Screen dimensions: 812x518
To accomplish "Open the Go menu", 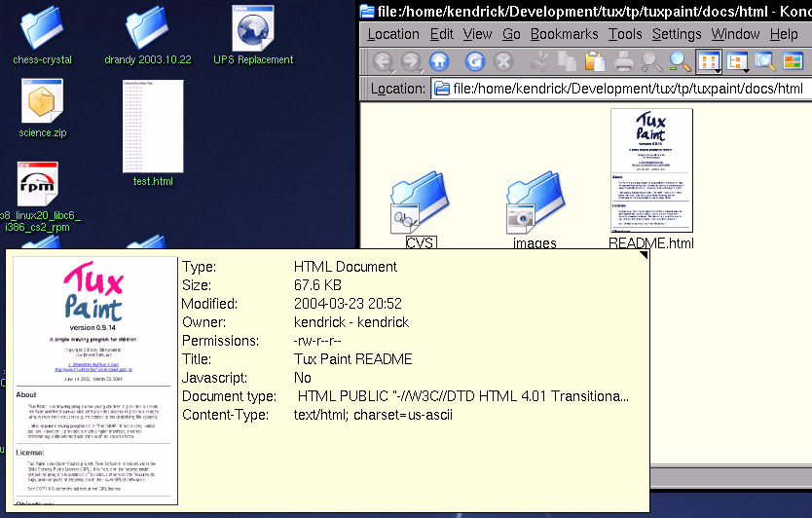I will [511, 34].
